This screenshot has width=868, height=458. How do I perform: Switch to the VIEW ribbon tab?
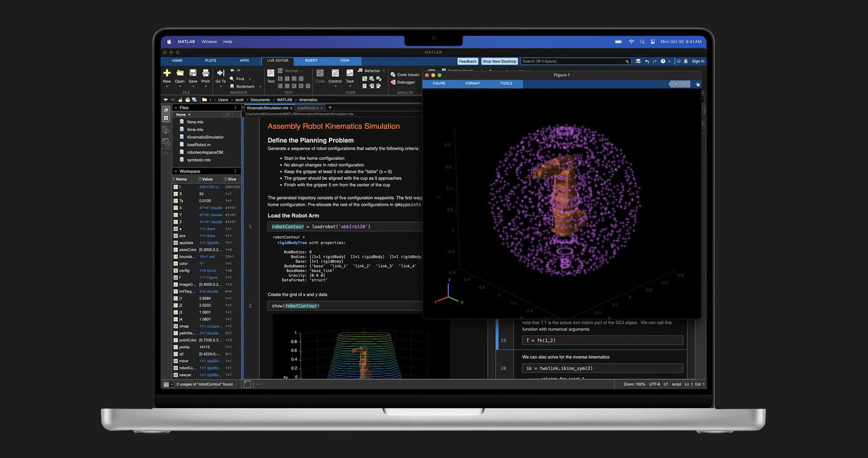[345, 61]
